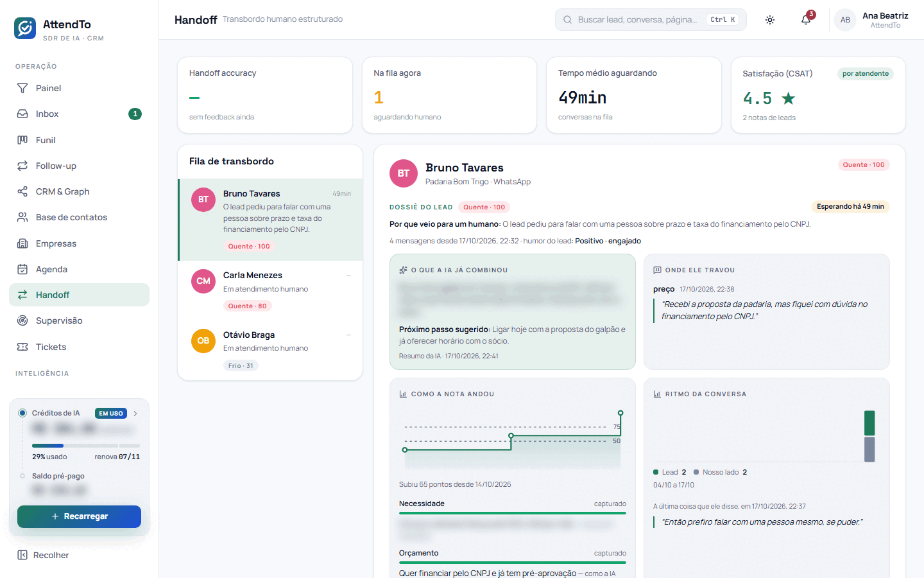Click the Empresas building icon

point(22,243)
